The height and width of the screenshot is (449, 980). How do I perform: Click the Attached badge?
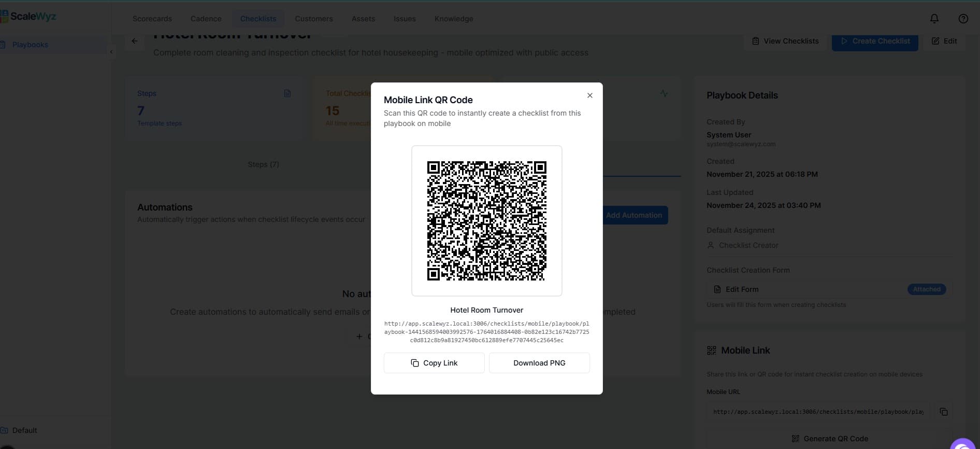tap(927, 289)
